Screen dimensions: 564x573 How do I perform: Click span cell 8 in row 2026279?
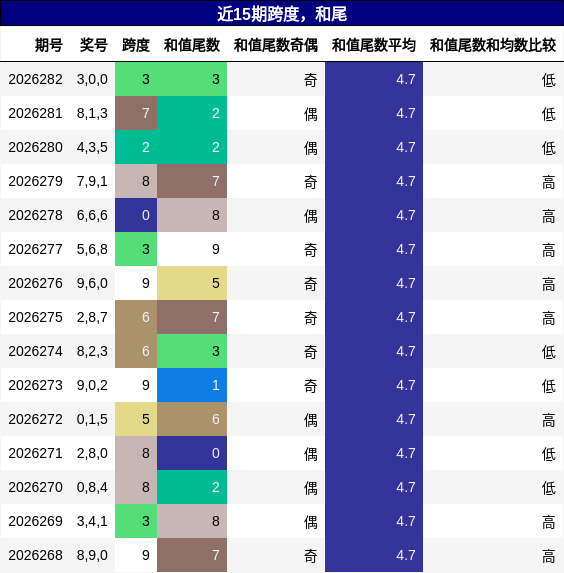[136, 181]
